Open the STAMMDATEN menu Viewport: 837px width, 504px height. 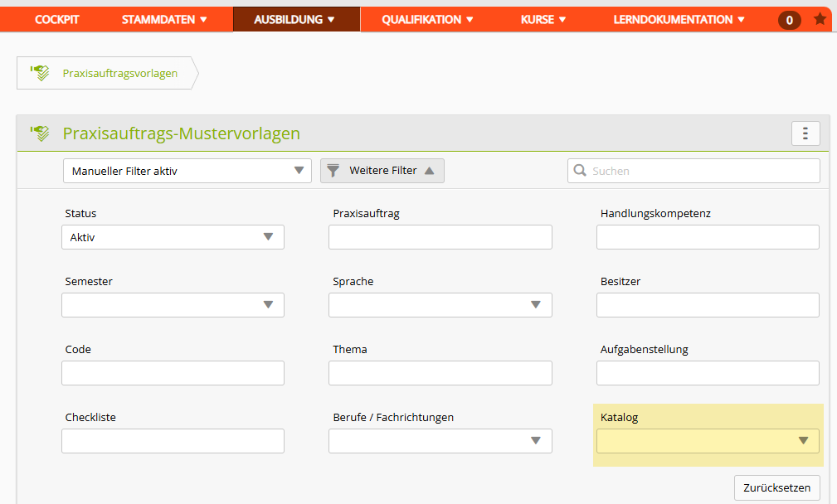click(x=164, y=20)
